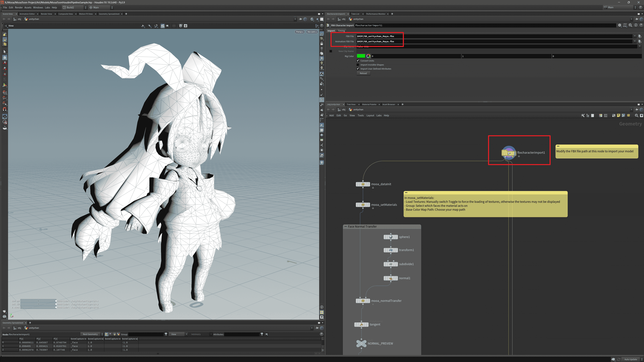
Task: Click the hudslider for distantlight1/ry
Action: 39,304
